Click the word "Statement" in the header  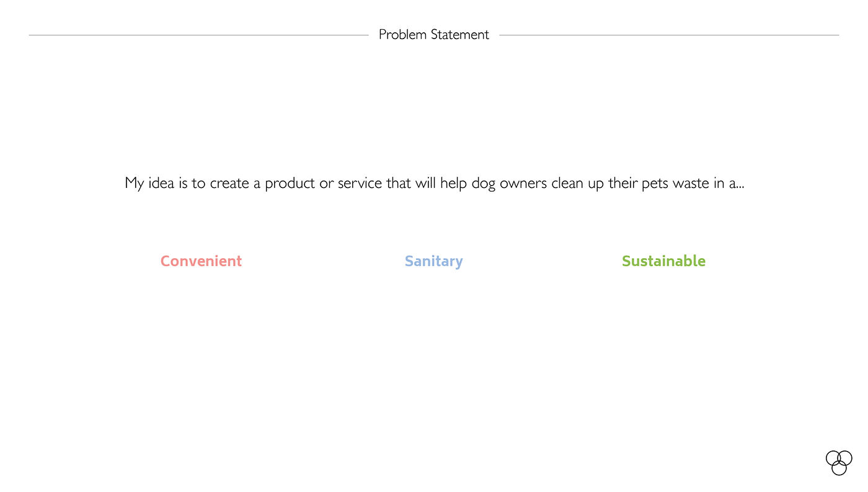pos(460,35)
